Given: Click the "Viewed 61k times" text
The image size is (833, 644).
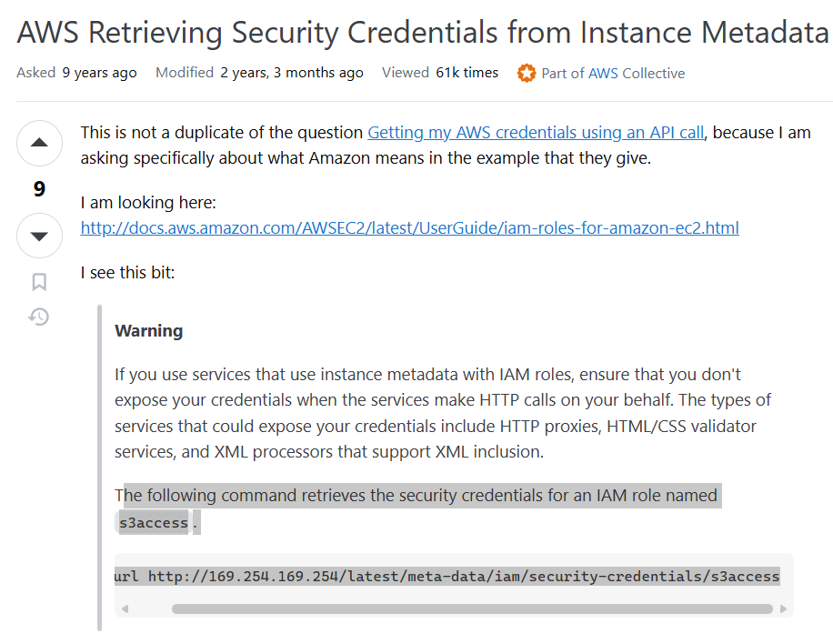Looking at the screenshot, I should click(x=440, y=73).
